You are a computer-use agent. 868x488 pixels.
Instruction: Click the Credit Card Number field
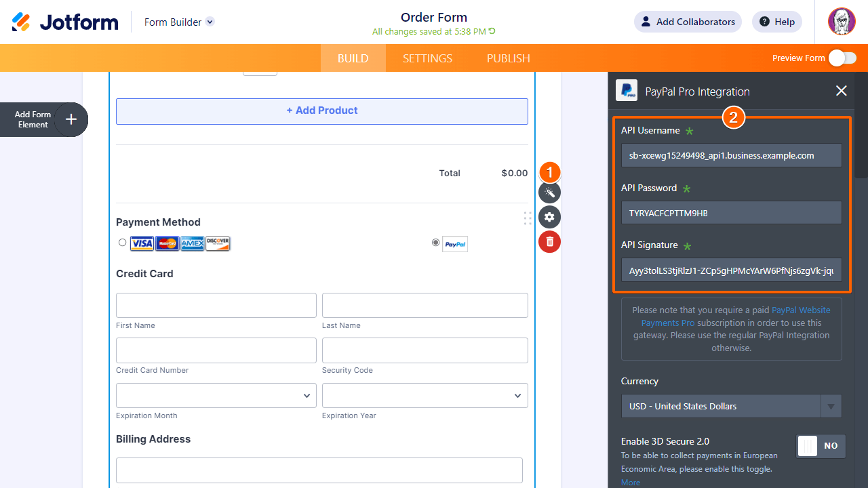(216, 350)
